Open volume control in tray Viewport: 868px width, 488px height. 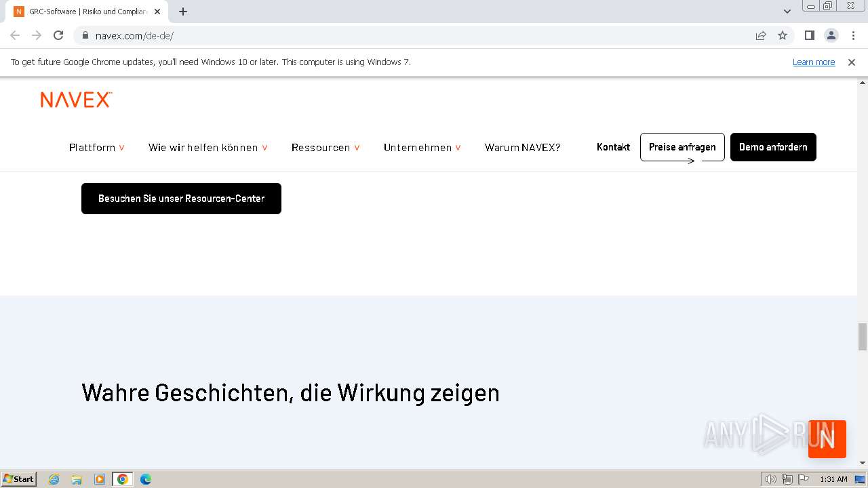click(x=770, y=479)
